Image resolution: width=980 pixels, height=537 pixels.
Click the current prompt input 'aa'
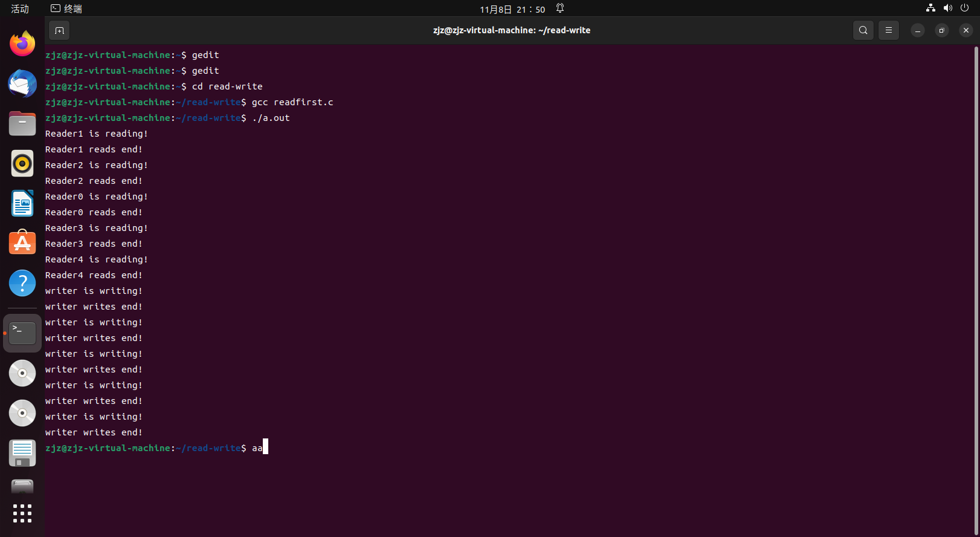pyautogui.click(x=257, y=448)
